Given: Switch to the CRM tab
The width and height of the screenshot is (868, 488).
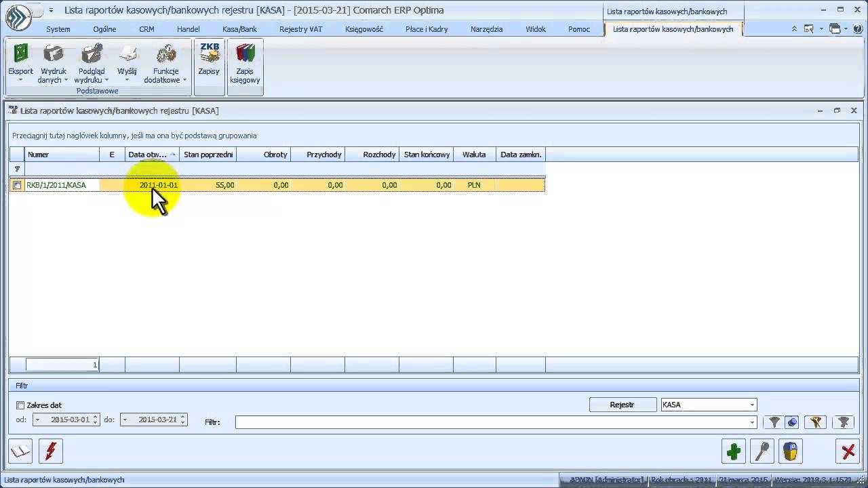Looking at the screenshot, I should point(146,29).
